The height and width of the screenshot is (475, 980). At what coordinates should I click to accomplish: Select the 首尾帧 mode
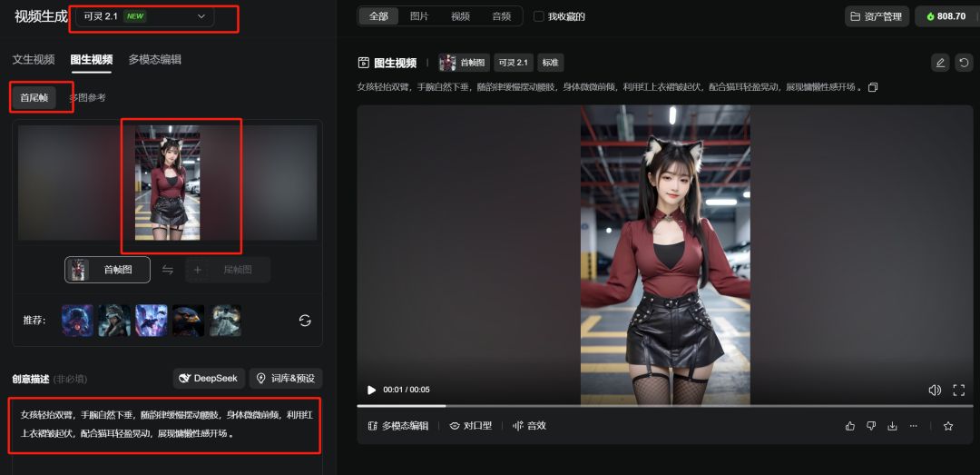34,97
